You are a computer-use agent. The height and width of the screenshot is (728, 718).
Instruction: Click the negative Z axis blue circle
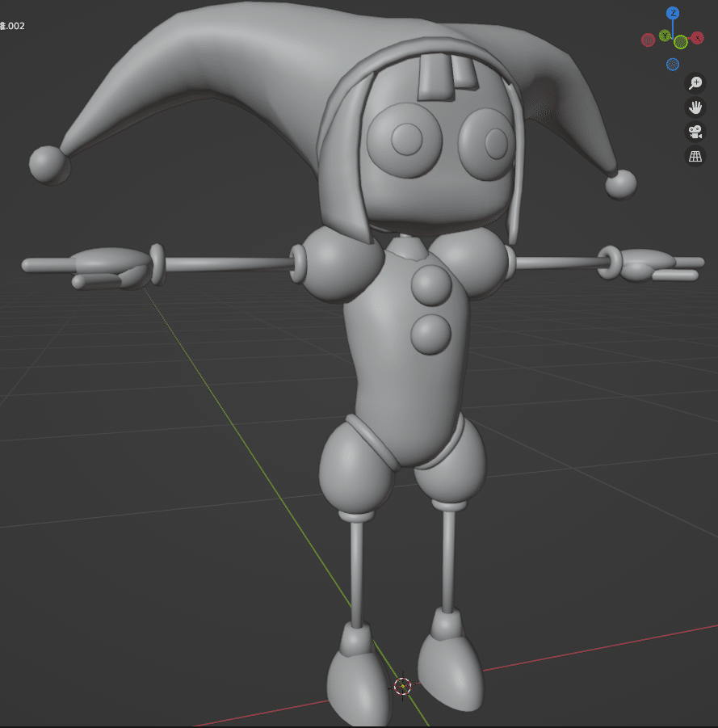point(673,64)
